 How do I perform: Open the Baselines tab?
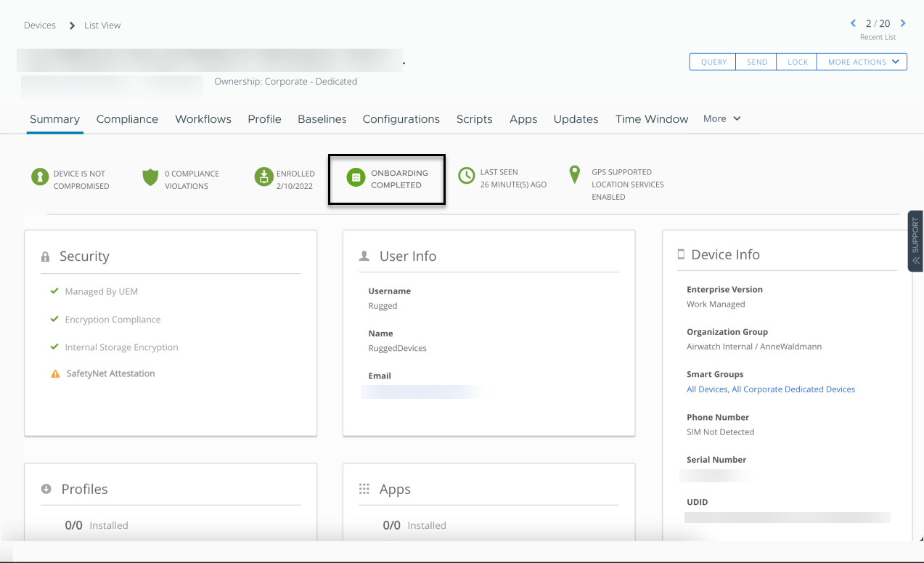point(322,119)
